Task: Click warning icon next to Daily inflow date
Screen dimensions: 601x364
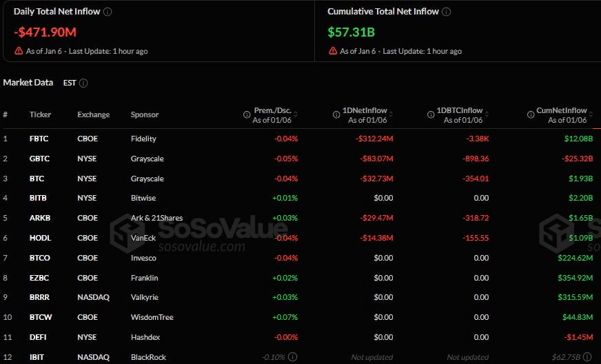Action: click(19, 51)
